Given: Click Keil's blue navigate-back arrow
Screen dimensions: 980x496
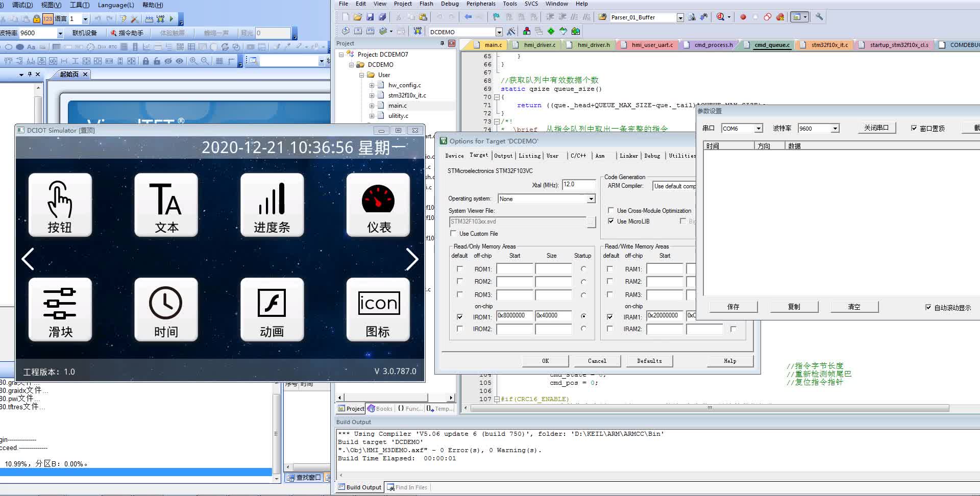Looking at the screenshot, I should [x=468, y=17].
